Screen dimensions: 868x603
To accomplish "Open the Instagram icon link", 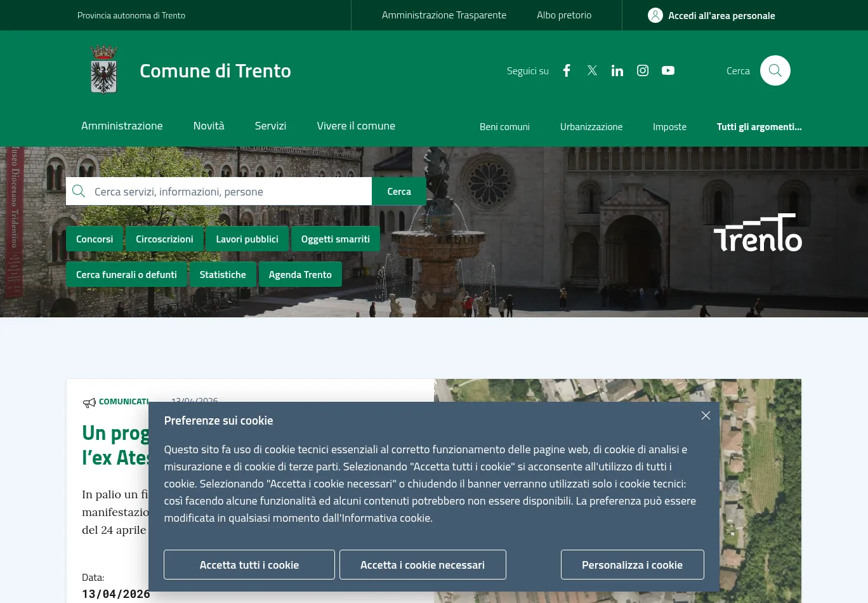I will pos(643,70).
